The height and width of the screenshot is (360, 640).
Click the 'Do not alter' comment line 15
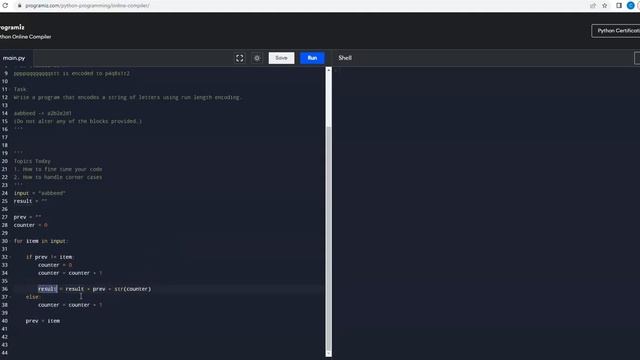pyautogui.click(x=78, y=121)
